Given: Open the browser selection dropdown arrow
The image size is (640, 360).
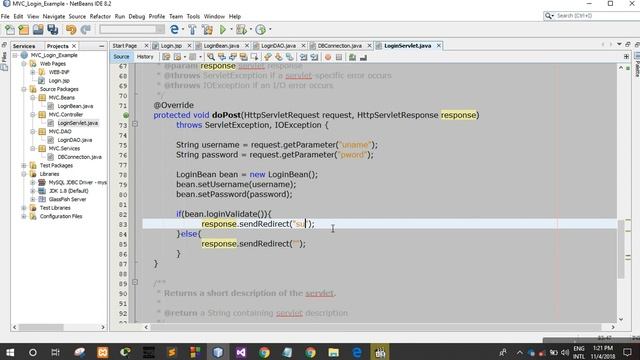Looking at the screenshot, I should point(182,30).
